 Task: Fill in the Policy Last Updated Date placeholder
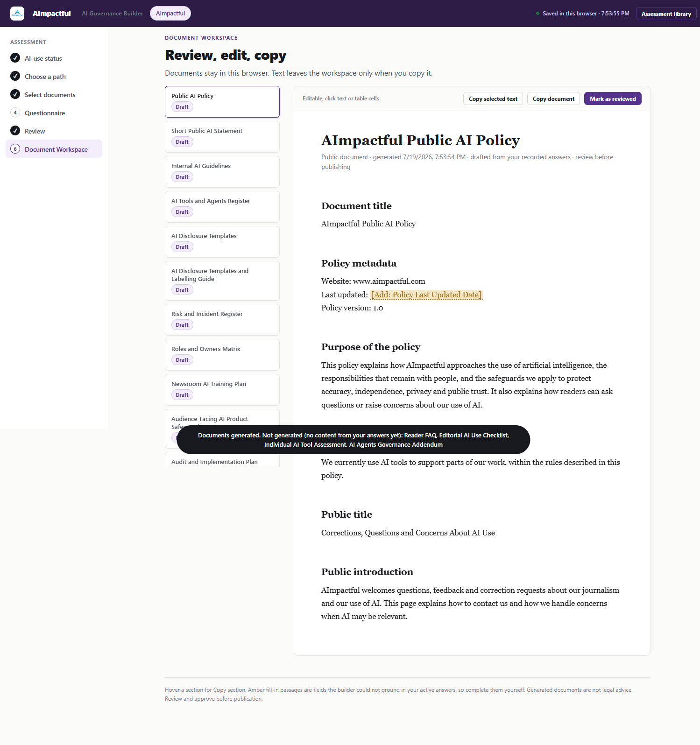pos(426,295)
